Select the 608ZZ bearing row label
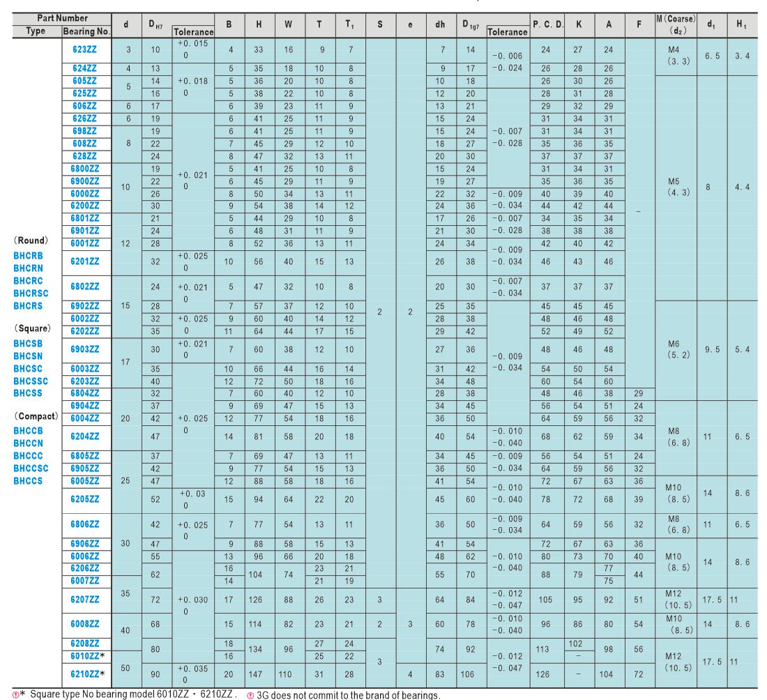The width and height of the screenshot is (767, 700). click(x=84, y=144)
